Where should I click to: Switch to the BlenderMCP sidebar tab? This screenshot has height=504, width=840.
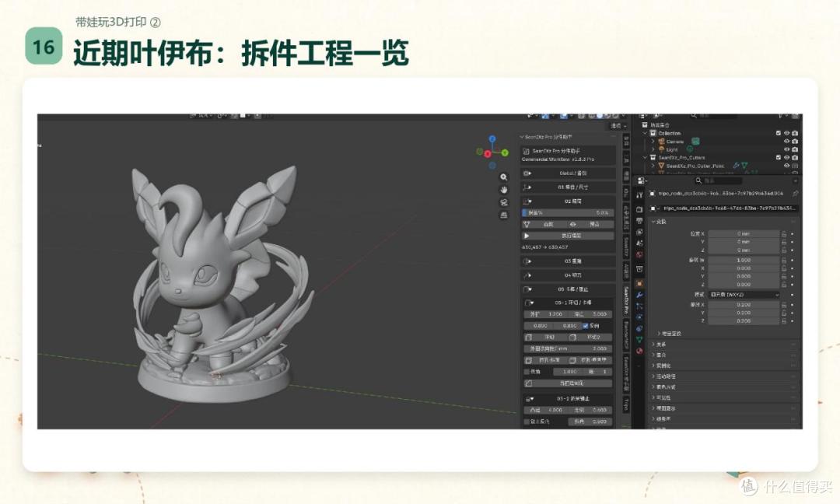point(625,336)
